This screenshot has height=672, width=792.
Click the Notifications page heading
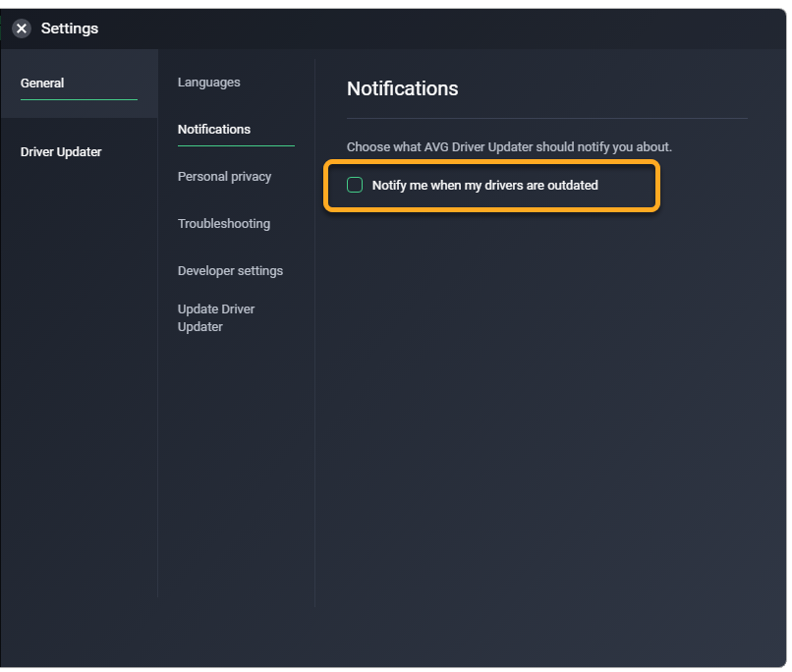(403, 88)
